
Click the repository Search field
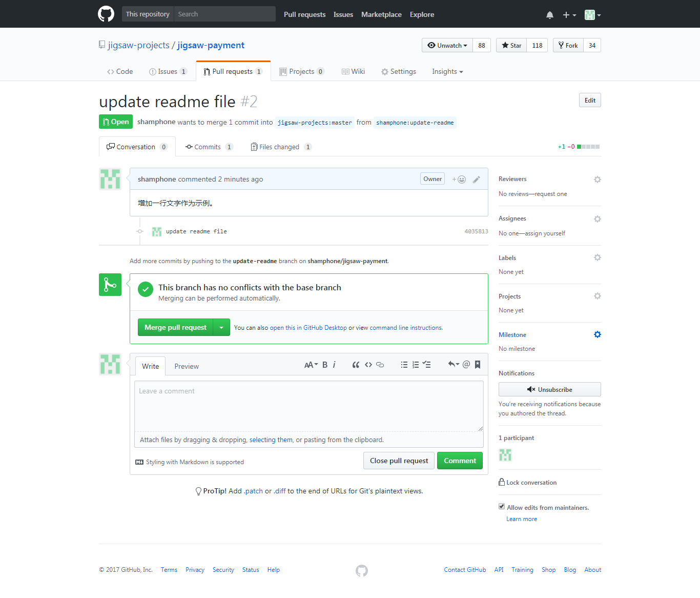click(x=224, y=14)
